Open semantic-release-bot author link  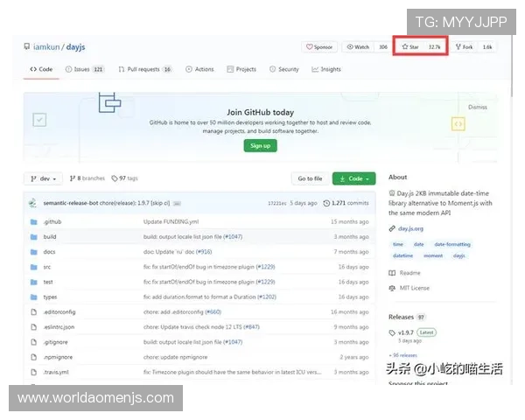pos(71,203)
